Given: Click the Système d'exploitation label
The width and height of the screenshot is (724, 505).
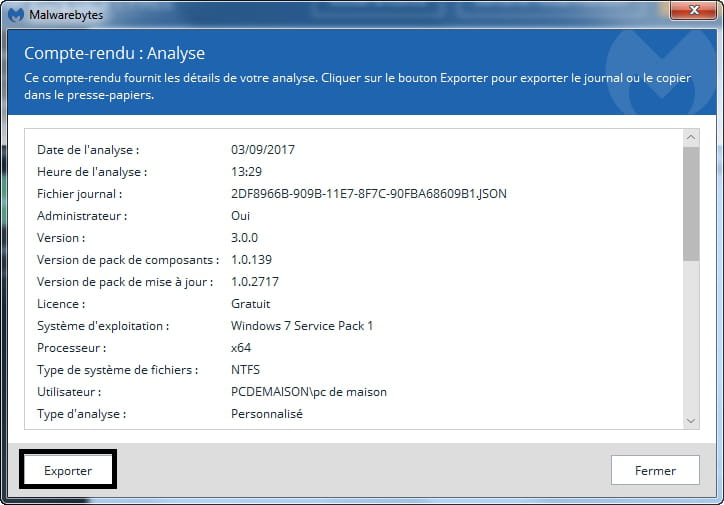Looking at the screenshot, I should tap(103, 325).
